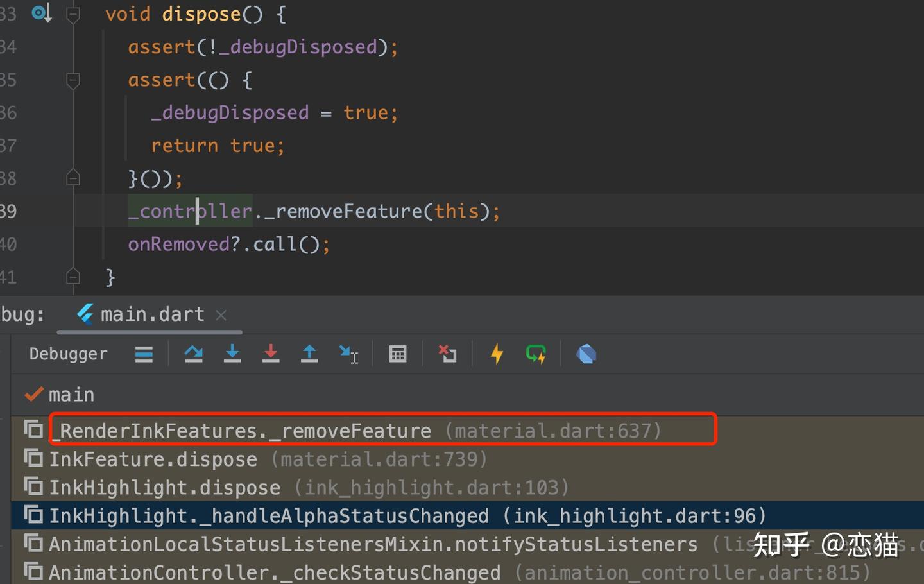This screenshot has width=924, height=584.
Task: Force step into with the red arrow
Action: coord(271,354)
